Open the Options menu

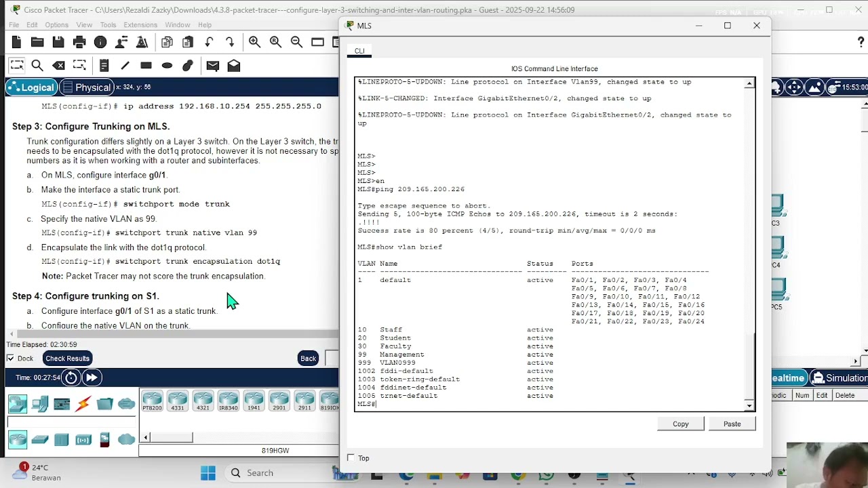[x=56, y=25]
